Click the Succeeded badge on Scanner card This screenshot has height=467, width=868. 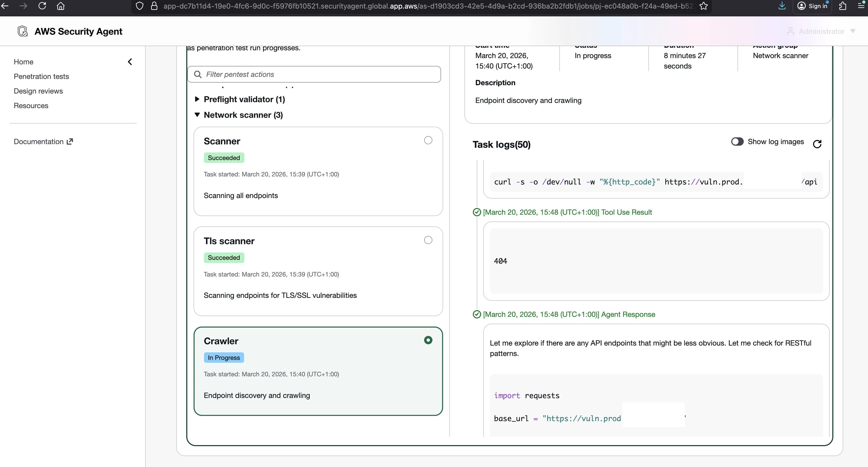224,158
